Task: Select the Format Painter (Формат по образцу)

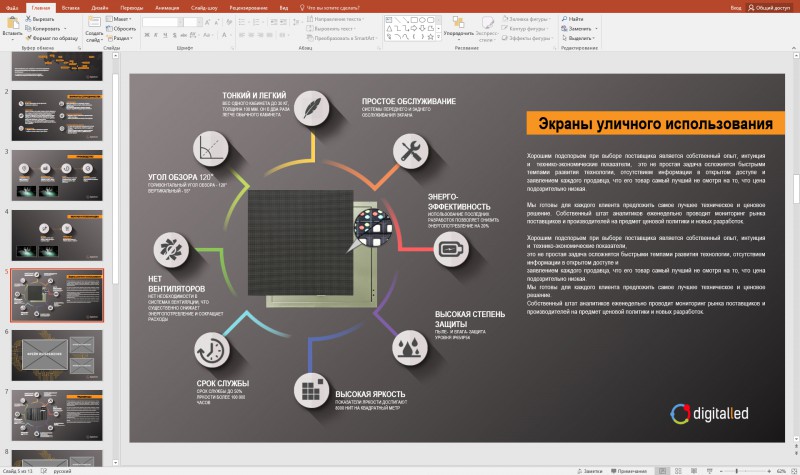Action: 52,38
